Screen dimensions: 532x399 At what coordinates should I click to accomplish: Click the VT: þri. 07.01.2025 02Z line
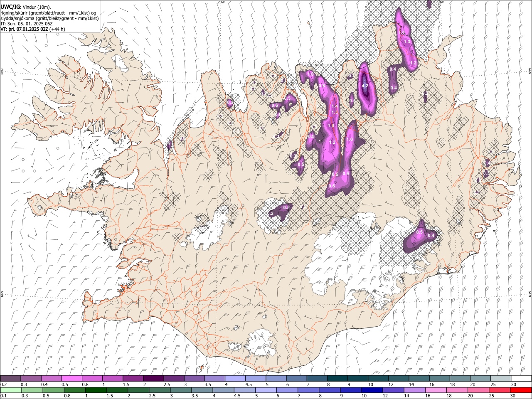pyautogui.click(x=25, y=29)
